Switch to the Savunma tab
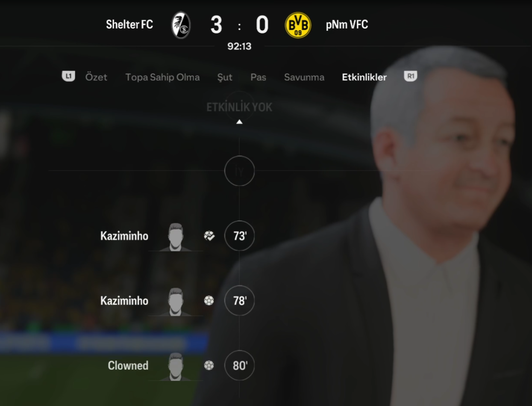The height and width of the screenshot is (406, 532). pyautogui.click(x=304, y=77)
